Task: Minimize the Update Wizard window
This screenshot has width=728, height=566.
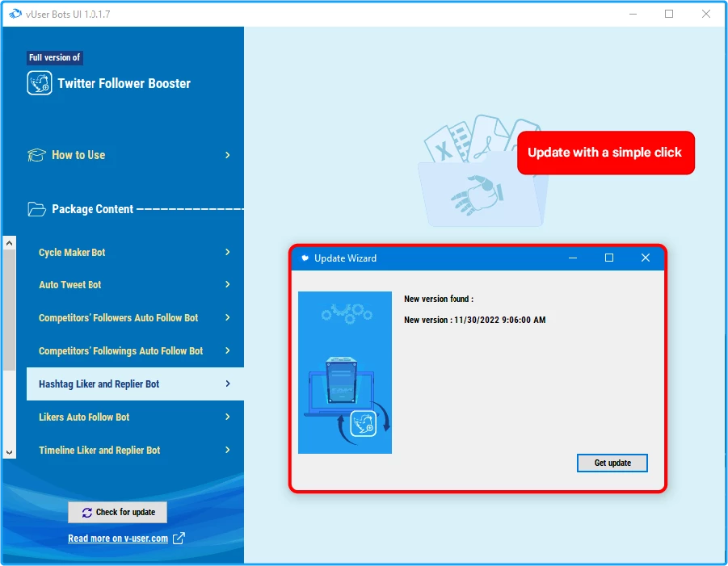Action: tap(573, 258)
